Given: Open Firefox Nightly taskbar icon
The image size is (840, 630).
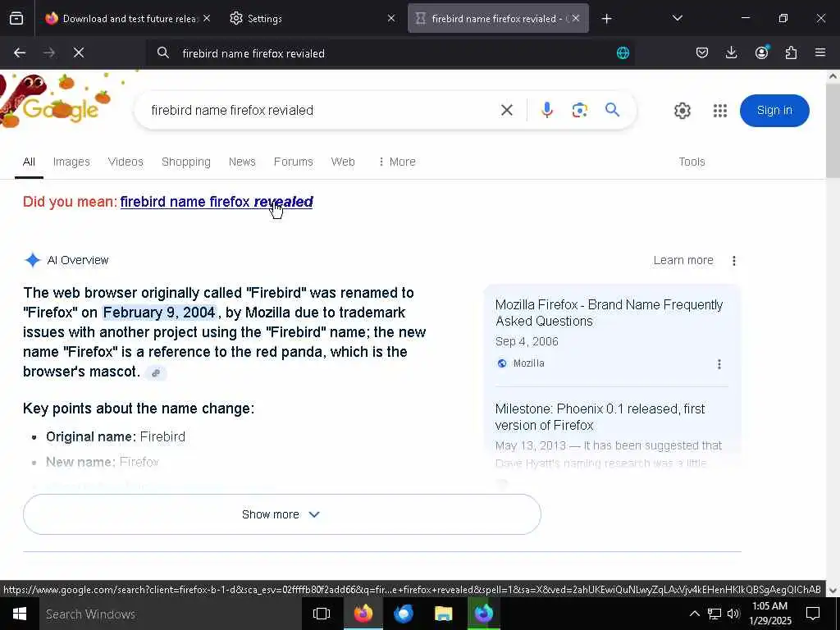Looking at the screenshot, I should coord(484,614).
